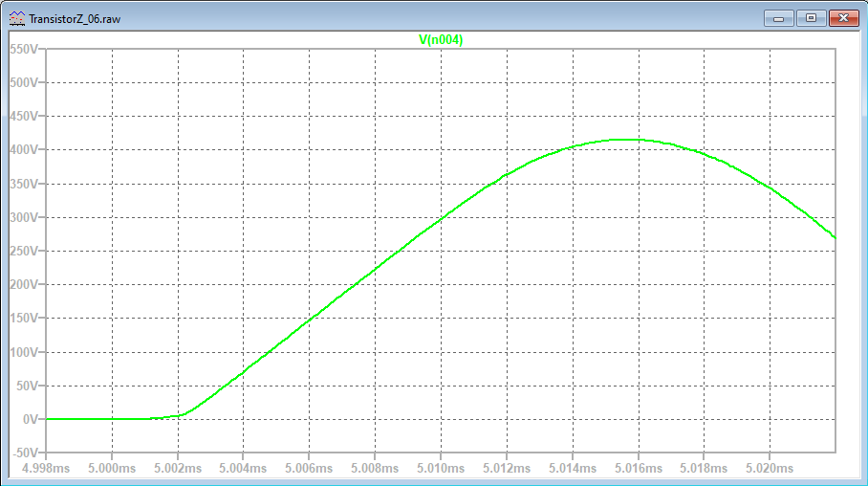This screenshot has width=868, height=486.
Task: Minimize the TransistorZ_06.raw window
Action: click(781, 18)
